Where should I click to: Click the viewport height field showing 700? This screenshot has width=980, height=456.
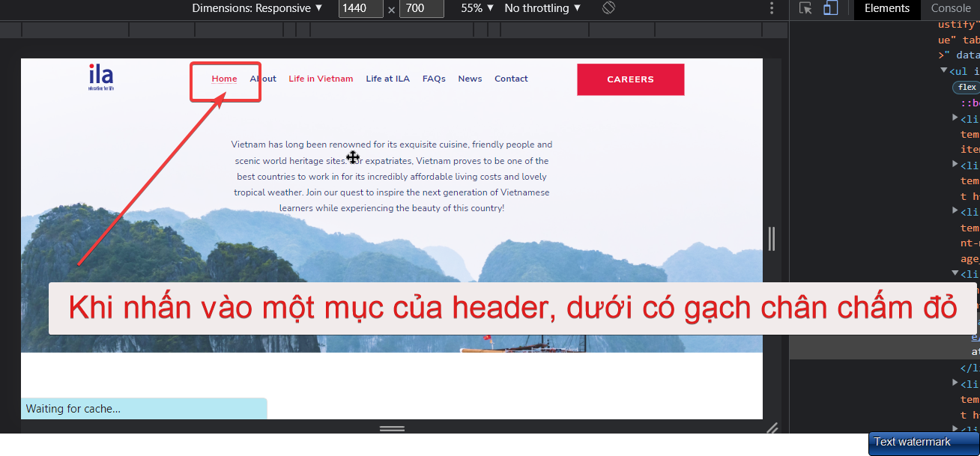coord(422,8)
